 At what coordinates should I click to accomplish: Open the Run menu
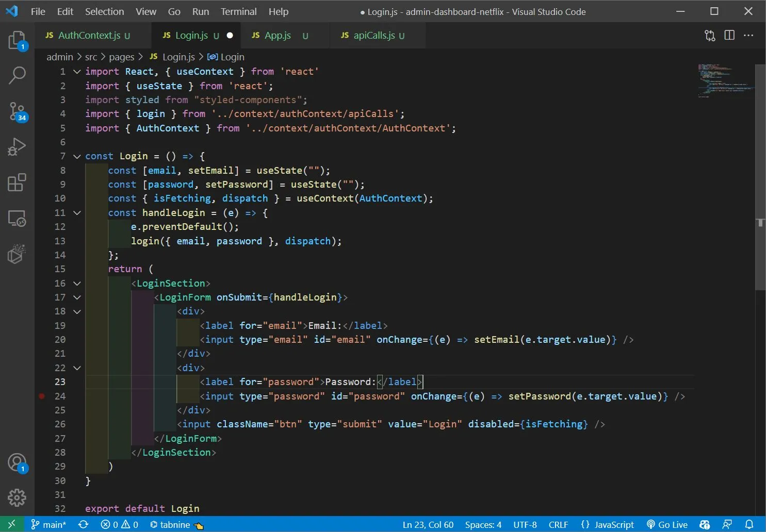[x=201, y=11]
